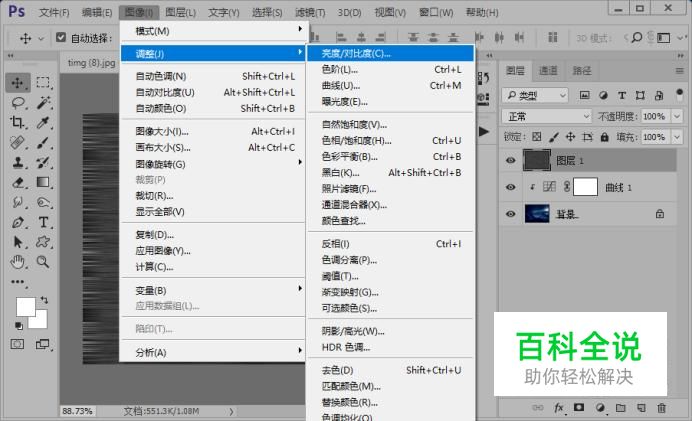692x421 pixels.
Task: Click the layer style fx icon
Action: point(559,408)
